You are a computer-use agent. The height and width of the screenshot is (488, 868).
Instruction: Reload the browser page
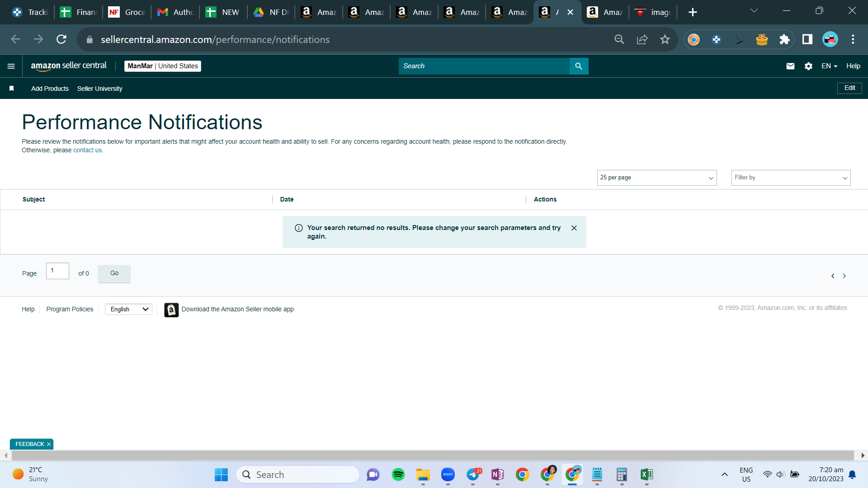[x=61, y=39]
